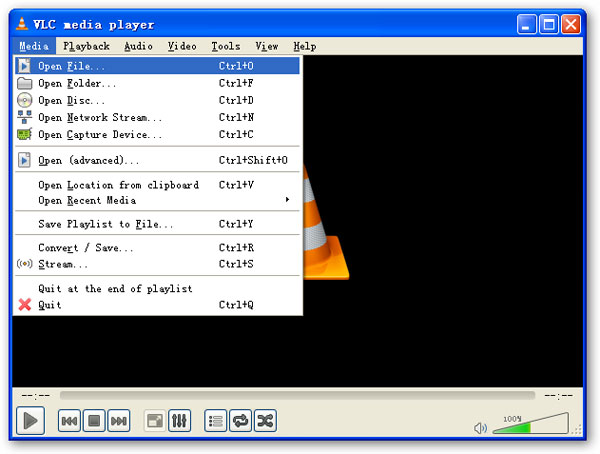Viewport: 600px width, 454px height.
Task: Skip to previous track
Action: 69,421
